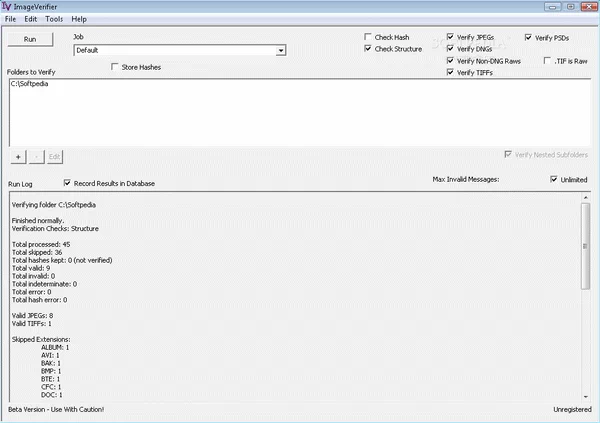This screenshot has height=423, width=600.
Task: Click the run log scrollbar thumb
Action: click(x=585, y=246)
